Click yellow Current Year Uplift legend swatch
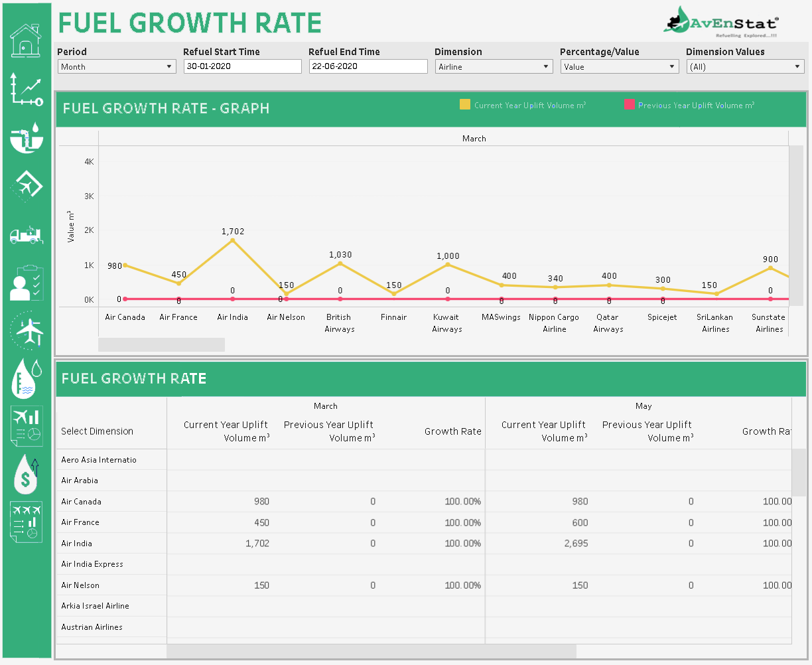The image size is (812, 665). point(465,105)
